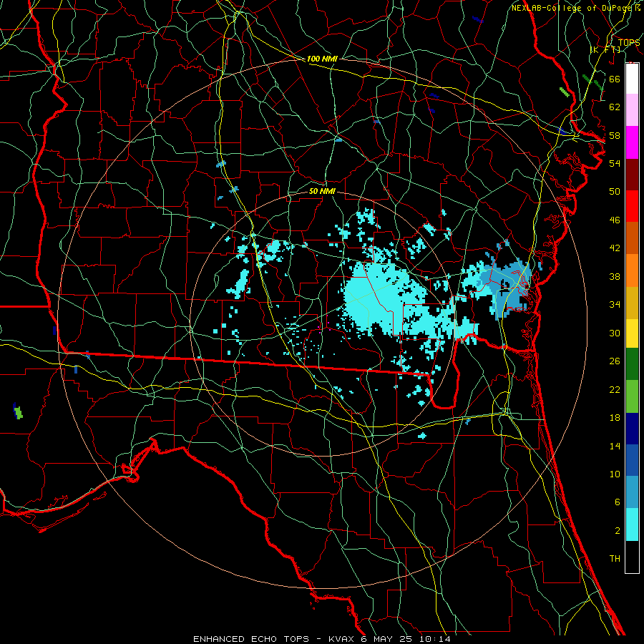The width and height of the screenshot is (644, 644).
Task: Click the '22' legend value label
Action: click(615, 389)
